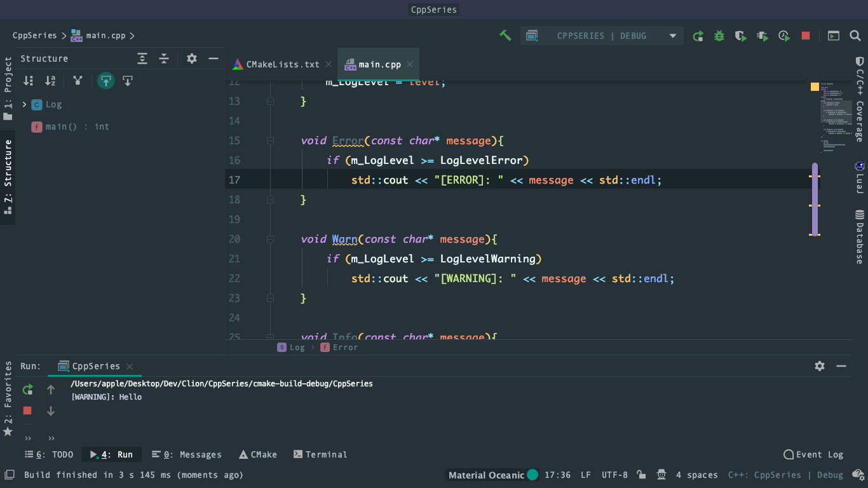
Task: Change line separator LF in status bar
Action: point(585,475)
